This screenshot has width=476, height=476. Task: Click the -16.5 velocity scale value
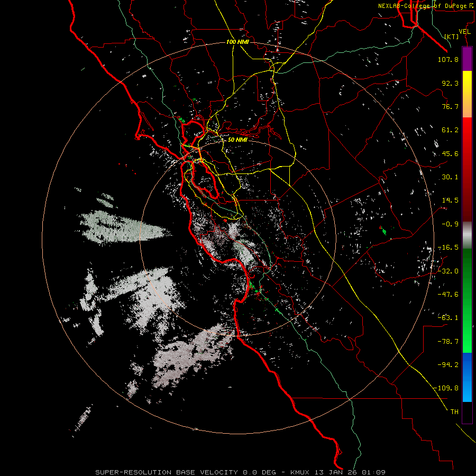pos(448,248)
